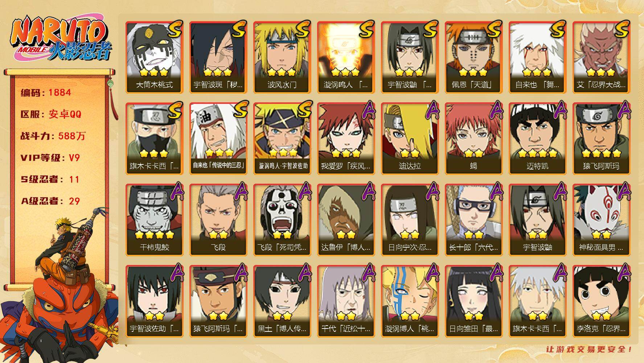
Task: Select the 干柿鬼鲛 ninja card
Action: [154, 220]
